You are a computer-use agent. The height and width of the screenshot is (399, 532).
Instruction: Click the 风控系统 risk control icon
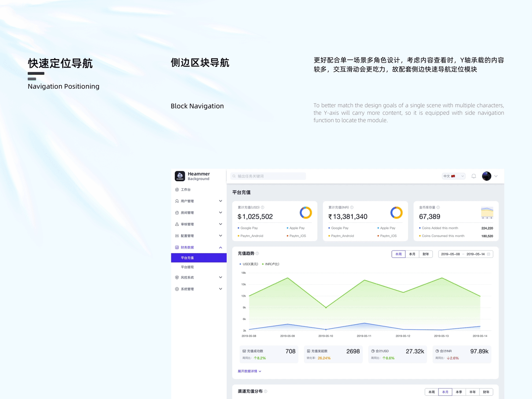coord(177,277)
